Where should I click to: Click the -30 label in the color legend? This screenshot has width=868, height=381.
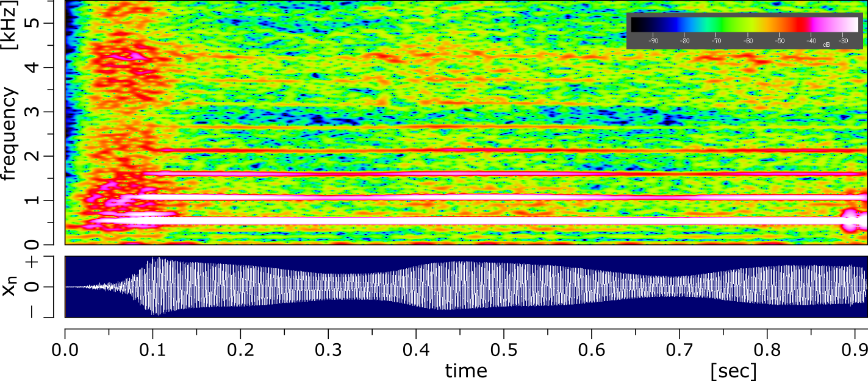tap(844, 41)
